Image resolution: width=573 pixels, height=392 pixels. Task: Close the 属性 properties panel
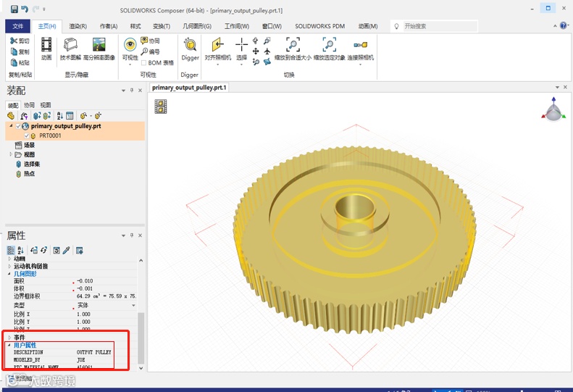[x=141, y=235]
